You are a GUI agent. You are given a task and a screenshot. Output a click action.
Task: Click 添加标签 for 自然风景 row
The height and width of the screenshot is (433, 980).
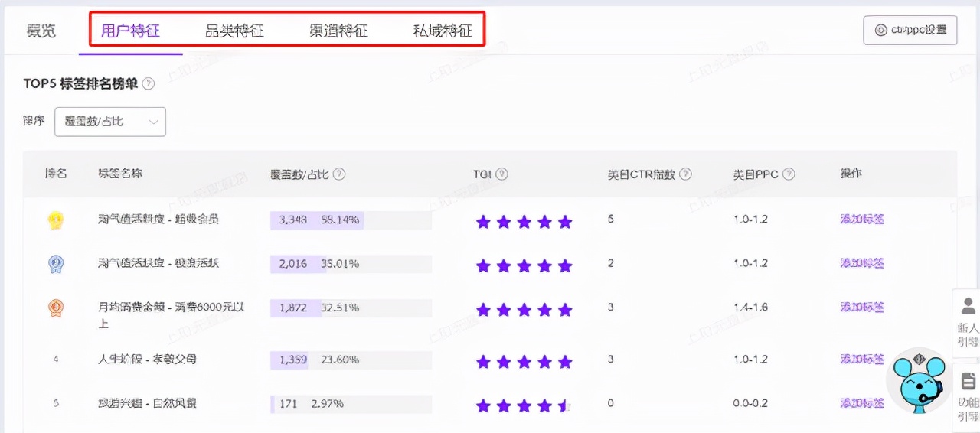(x=862, y=403)
